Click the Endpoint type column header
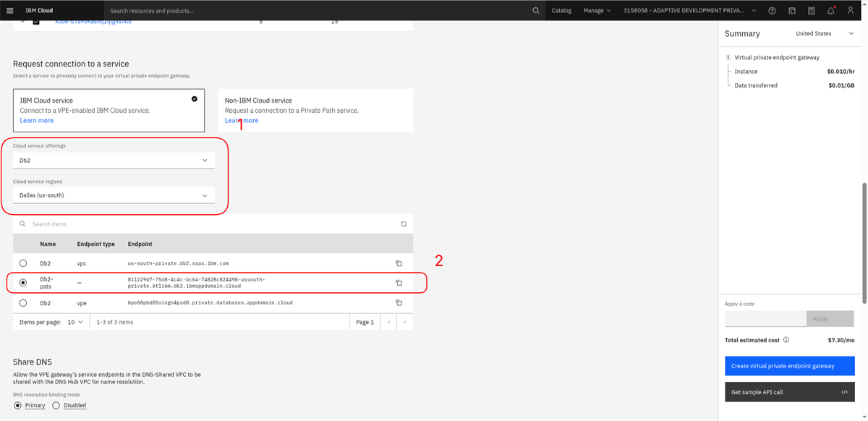Viewport: 868px width, 421px height. tap(95, 244)
